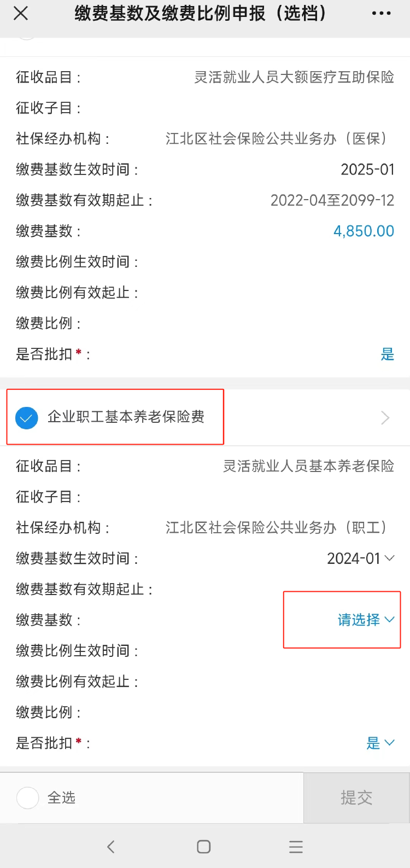410x868 pixels.
Task: Uncheck 企业职工基本养老保险费 blue checkmark
Action: (27, 418)
